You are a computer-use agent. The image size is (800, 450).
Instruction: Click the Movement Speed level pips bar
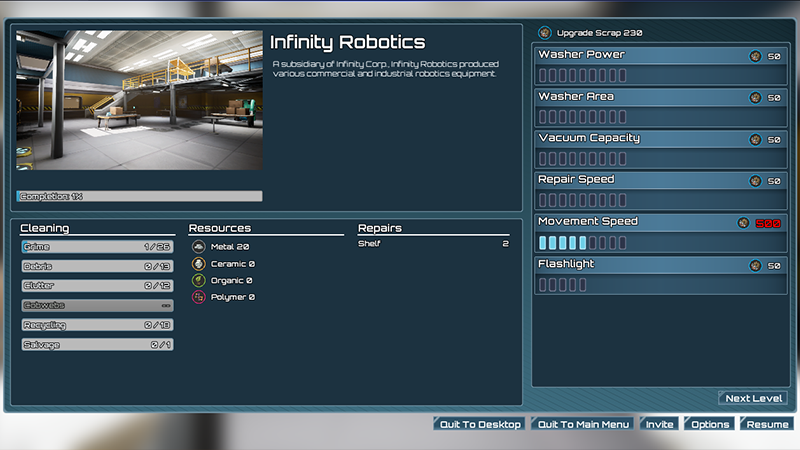tap(582, 242)
